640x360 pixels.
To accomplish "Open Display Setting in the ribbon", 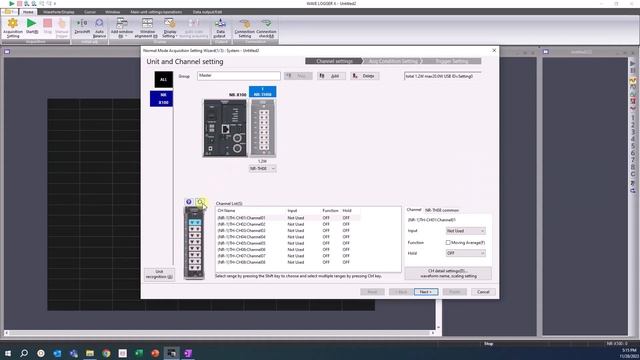I will [x=169, y=28].
